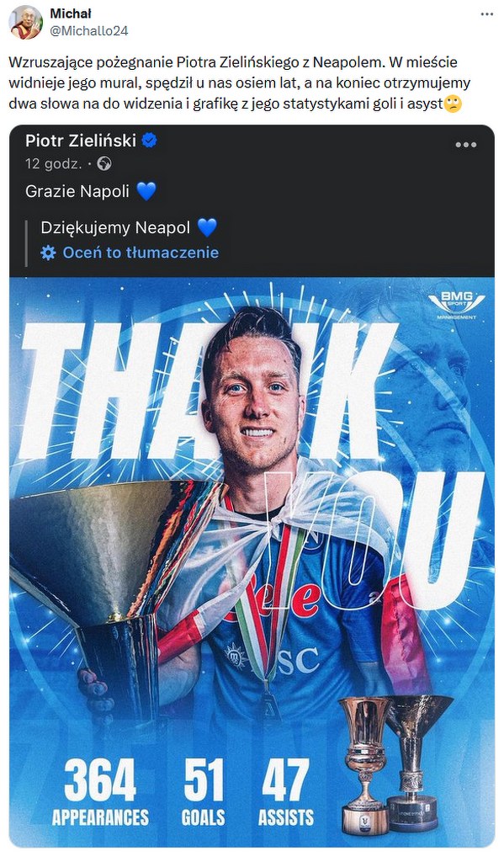Click the 47 Assists statistic
The height and width of the screenshot is (862, 504).
(286, 792)
